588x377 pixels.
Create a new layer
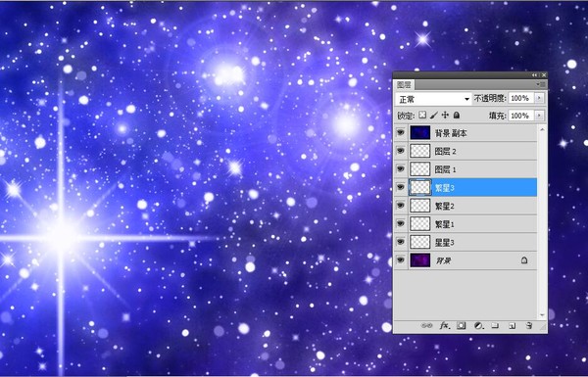(x=512, y=326)
